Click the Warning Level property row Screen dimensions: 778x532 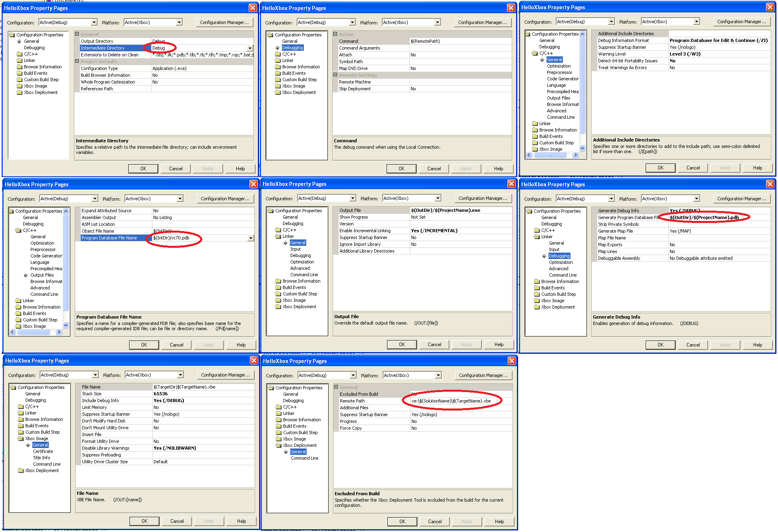coord(681,54)
